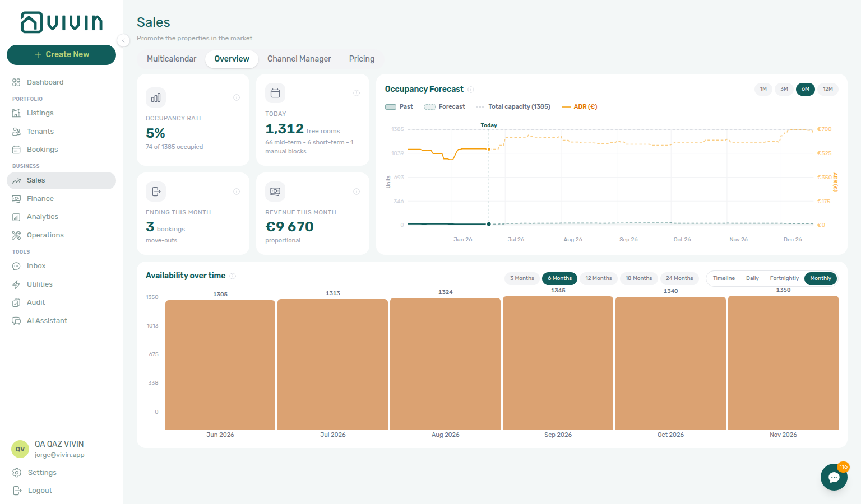Screen dimensions: 861x504
Task: Set forecast range to 12M
Action: pyautogui.click(x=828, y=89)
